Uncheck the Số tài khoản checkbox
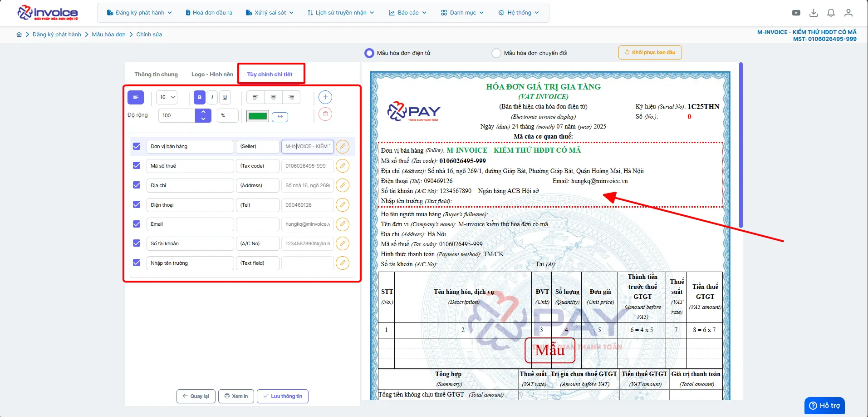The image size is (868, 417). coord(137,243)
